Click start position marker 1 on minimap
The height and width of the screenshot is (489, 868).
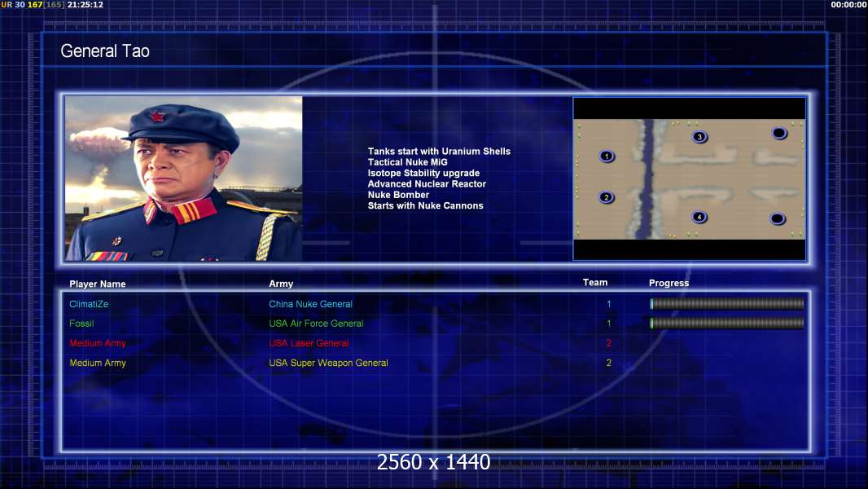607,156
